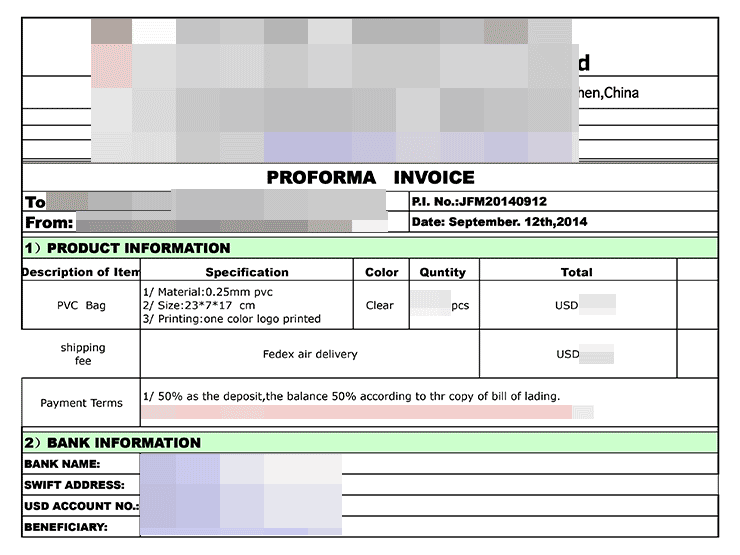The image size is (740, 555).
Task: Select the Date: September. 12th,2014 cell
Action: (563, 222)
